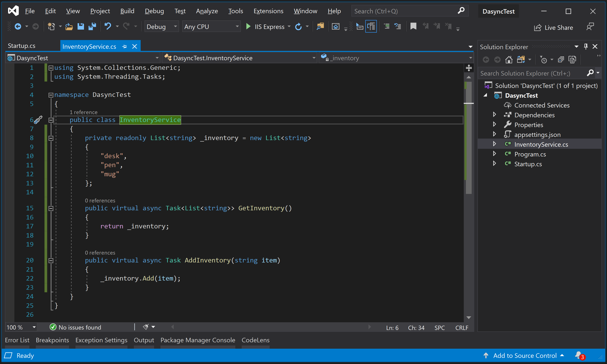This screenshot has width=607, height=364.
Task: Click the Home icon in Solution Explorer
Action: [509, 60]
